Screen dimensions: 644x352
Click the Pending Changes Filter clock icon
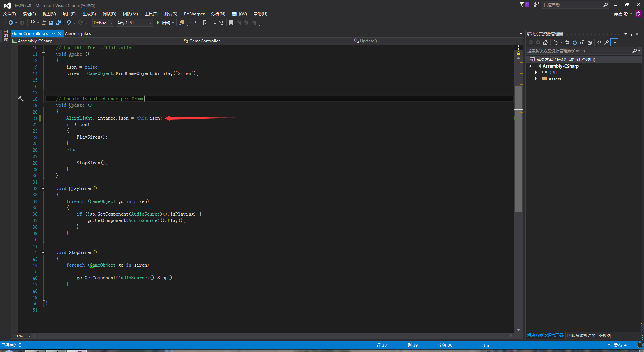click(x=556, y=42)
